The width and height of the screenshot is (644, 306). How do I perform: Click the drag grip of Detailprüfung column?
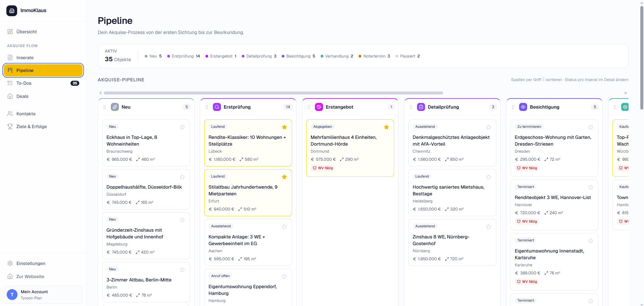411,107
